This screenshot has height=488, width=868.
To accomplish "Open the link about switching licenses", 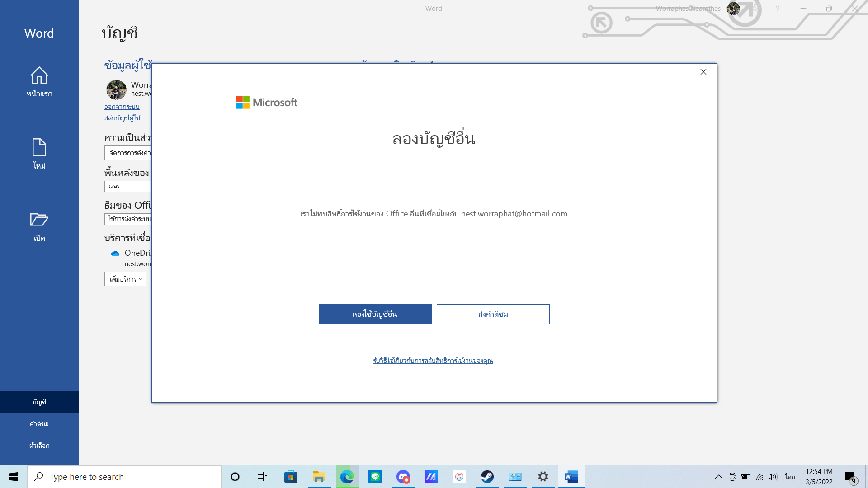I will (x=433, y=361).
